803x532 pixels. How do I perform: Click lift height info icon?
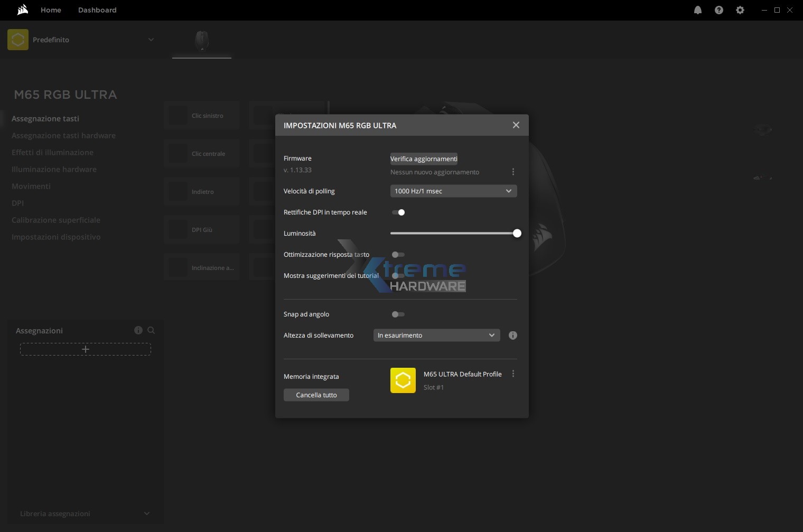coord(512,335)
